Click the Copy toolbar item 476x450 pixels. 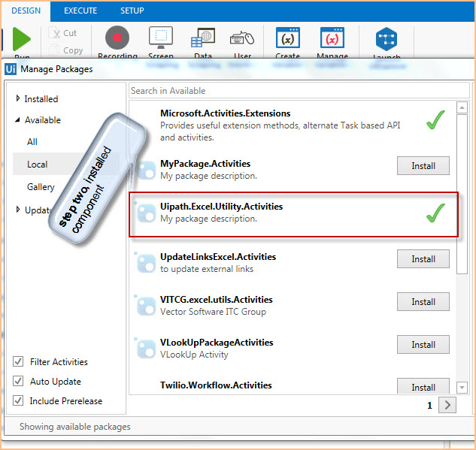tap(66, 50)
